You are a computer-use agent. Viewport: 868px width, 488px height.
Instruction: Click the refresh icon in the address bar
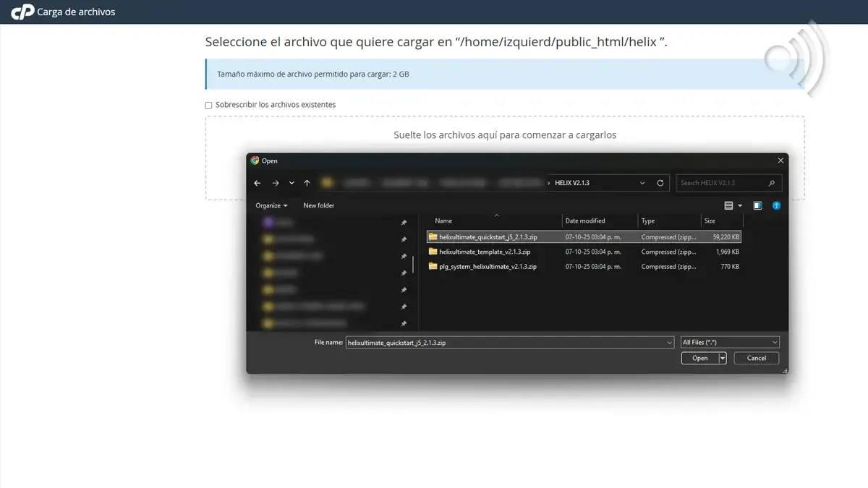(x=660, y=183)
